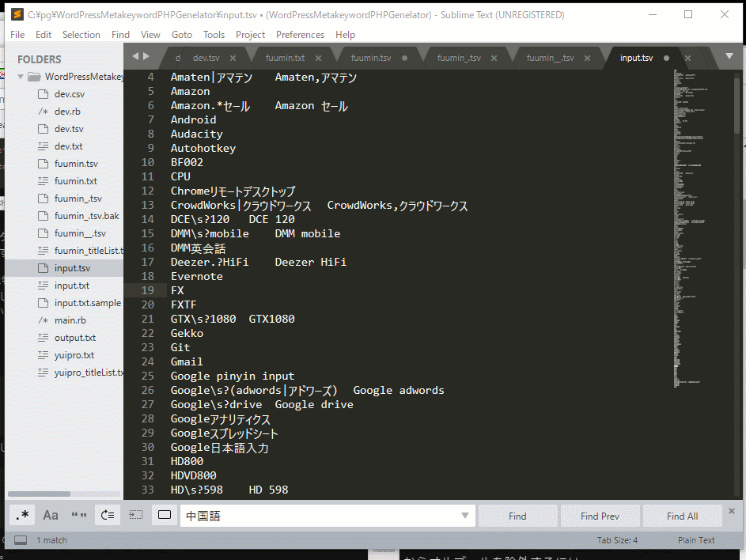The width and height of the screenshot is (746, 560).
Task: Open the Goto menu
Action: pyautogui.click(x=181, y=35)
